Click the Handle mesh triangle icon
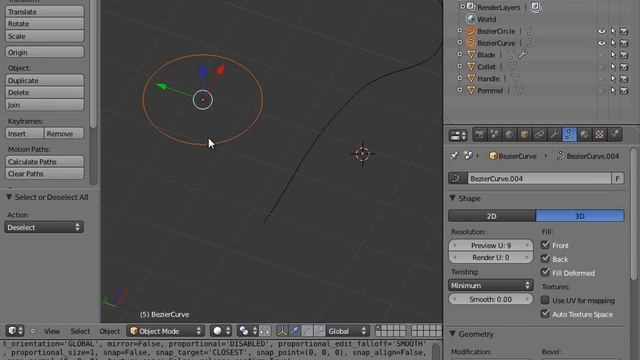Screen dimensions: 640x360 (471, 78)
